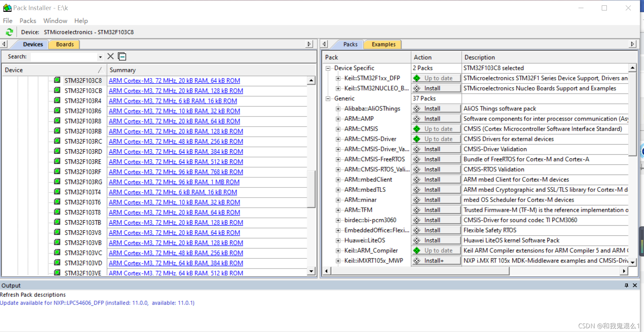644x332 pixels.
Task: Select the STM32F103CB chip icon
Action: [x=57, y=90]
